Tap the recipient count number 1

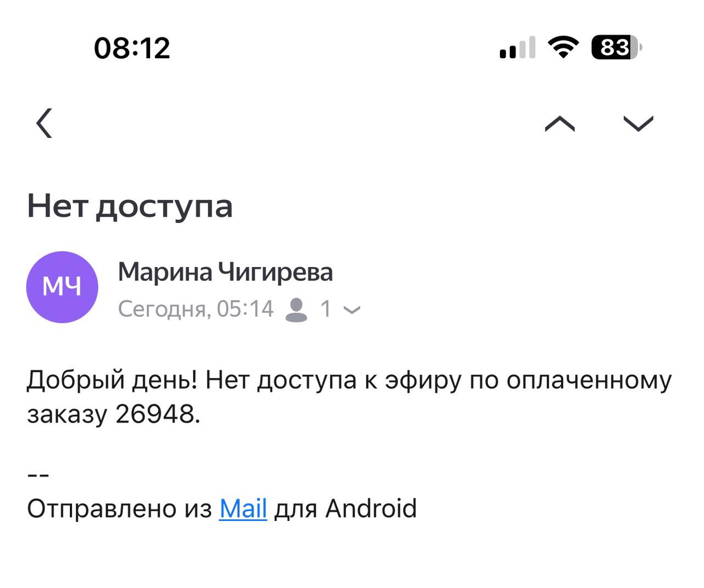[x=326, y=309]
